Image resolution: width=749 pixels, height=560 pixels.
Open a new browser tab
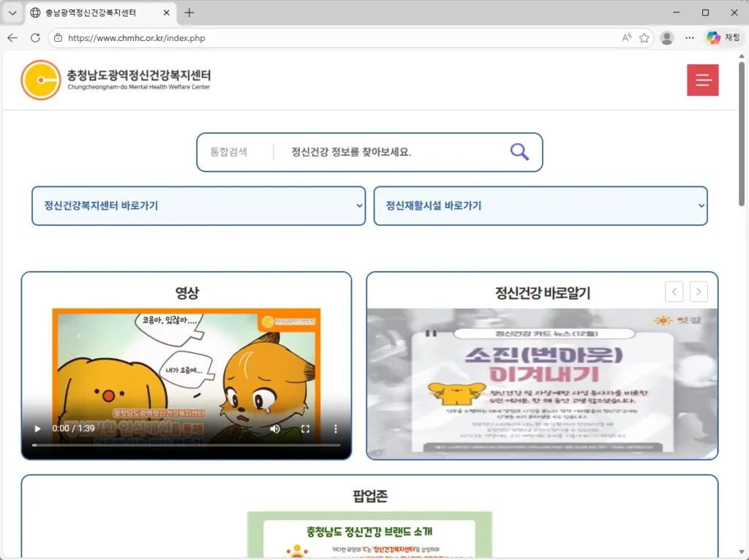(x=189, y=13)
